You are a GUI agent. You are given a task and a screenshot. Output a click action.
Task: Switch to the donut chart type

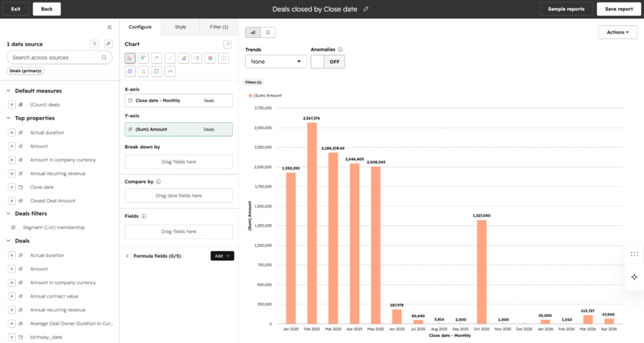(197, 59)
